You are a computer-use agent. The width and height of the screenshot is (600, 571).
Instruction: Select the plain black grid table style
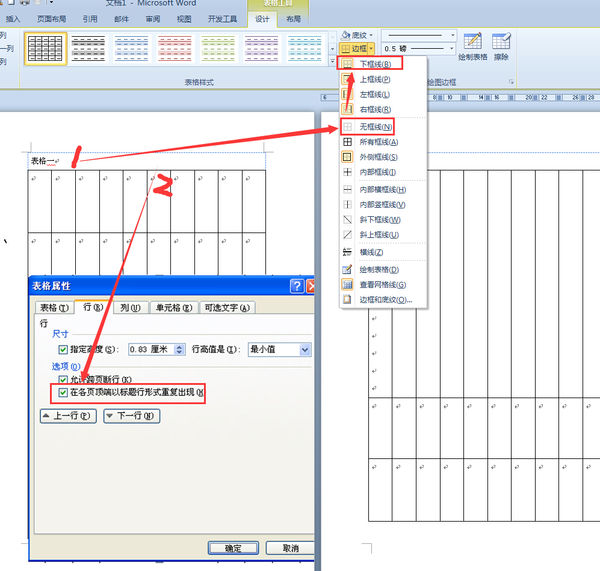(45, 49)
